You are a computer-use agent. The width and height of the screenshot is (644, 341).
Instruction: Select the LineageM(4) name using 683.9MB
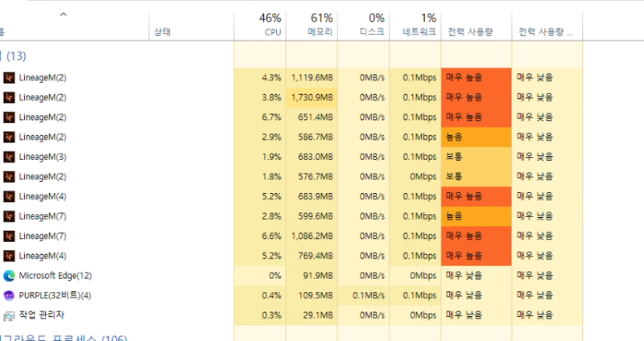tap(43, 196)
